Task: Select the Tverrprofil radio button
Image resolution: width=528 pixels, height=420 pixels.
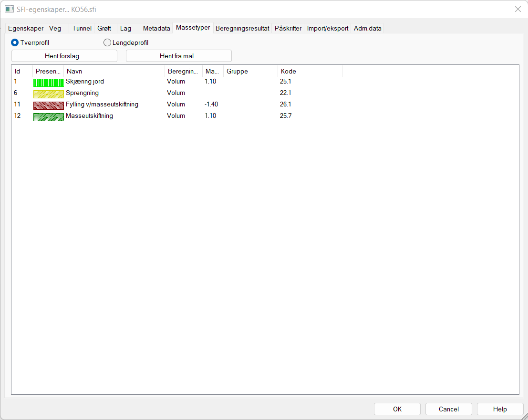Action: coord(15,42)
